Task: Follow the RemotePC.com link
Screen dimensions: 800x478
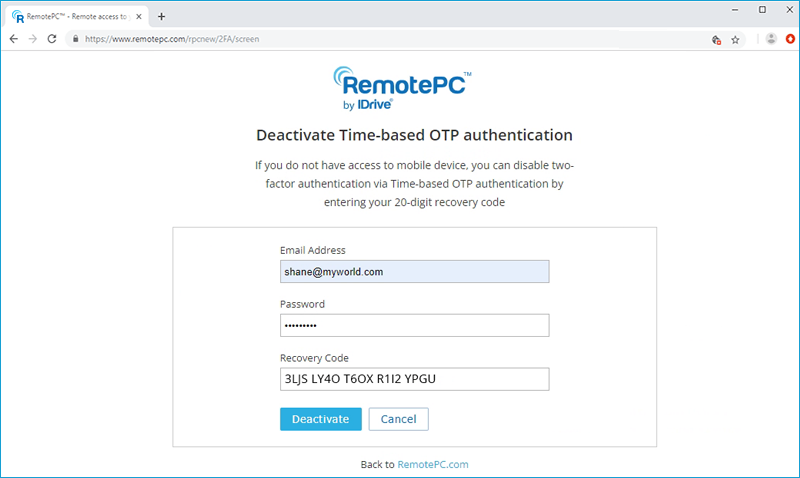Action: pyautogui.click(x=432, y=464)
